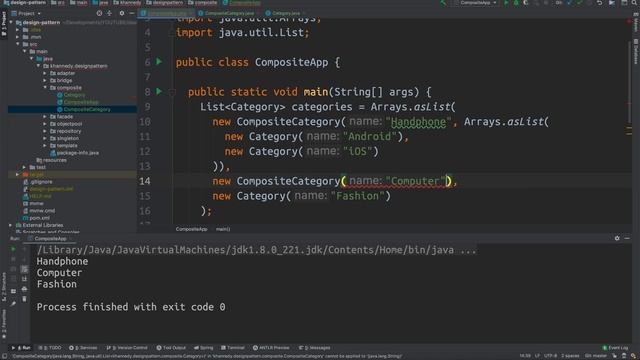
Task: Run main method from gutter line 8
Action: 159,91
